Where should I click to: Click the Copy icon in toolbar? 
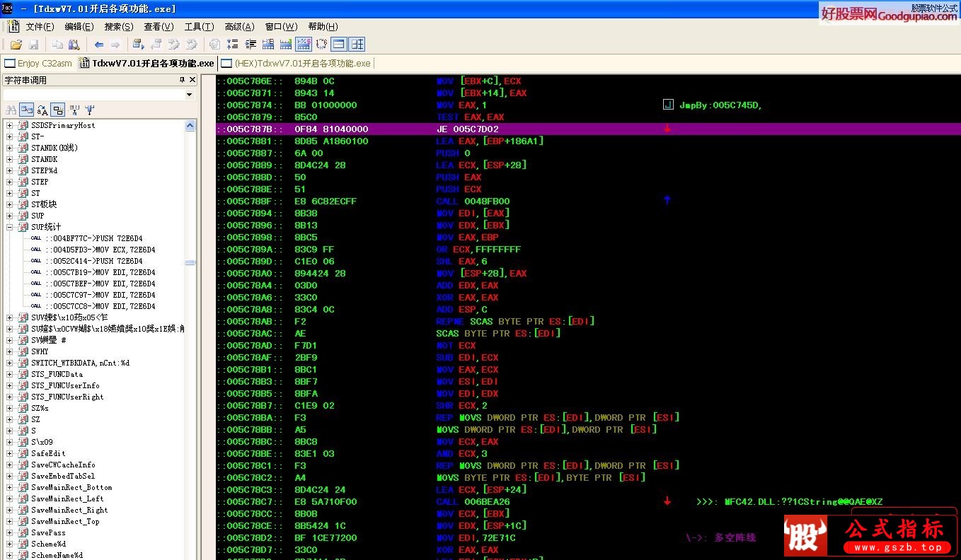[x=57, y=45]
